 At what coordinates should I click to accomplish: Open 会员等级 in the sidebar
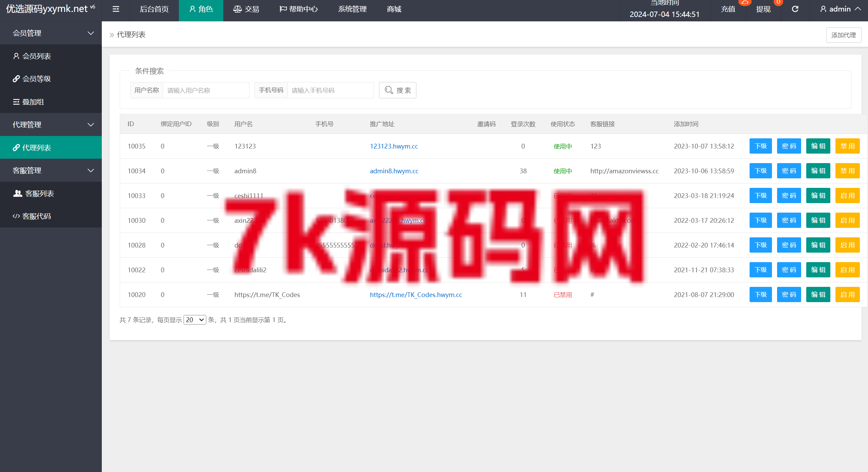(x=51, y=79)
